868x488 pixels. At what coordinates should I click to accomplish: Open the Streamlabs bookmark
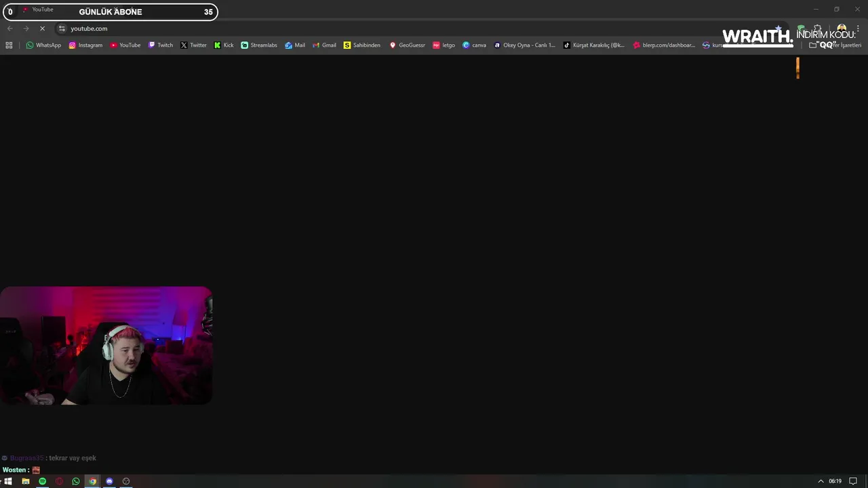click(259, 45)
